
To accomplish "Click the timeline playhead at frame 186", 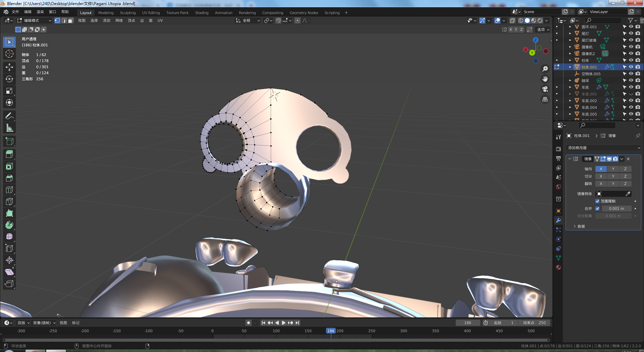I will [331, 331].
